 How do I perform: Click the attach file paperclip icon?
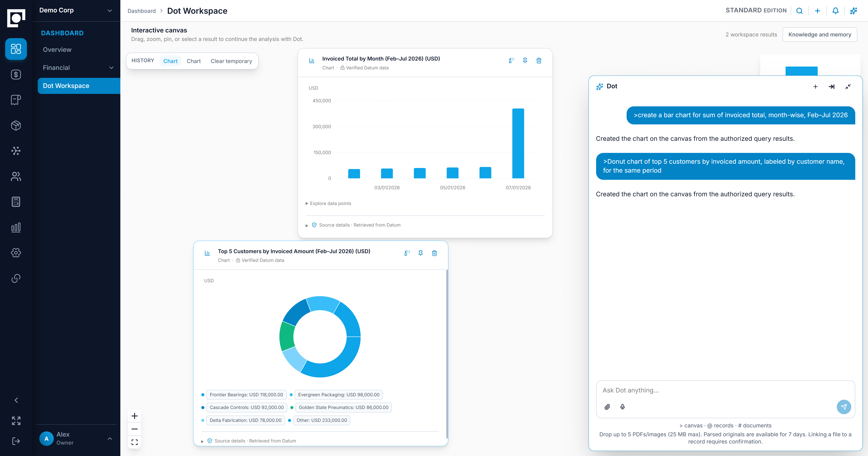[607, 407]
